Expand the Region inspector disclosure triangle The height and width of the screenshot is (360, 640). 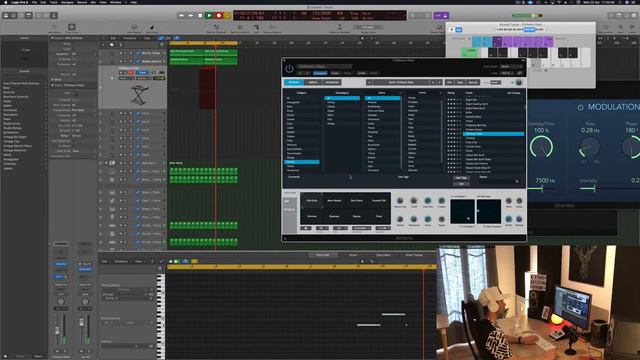point(52,38)
